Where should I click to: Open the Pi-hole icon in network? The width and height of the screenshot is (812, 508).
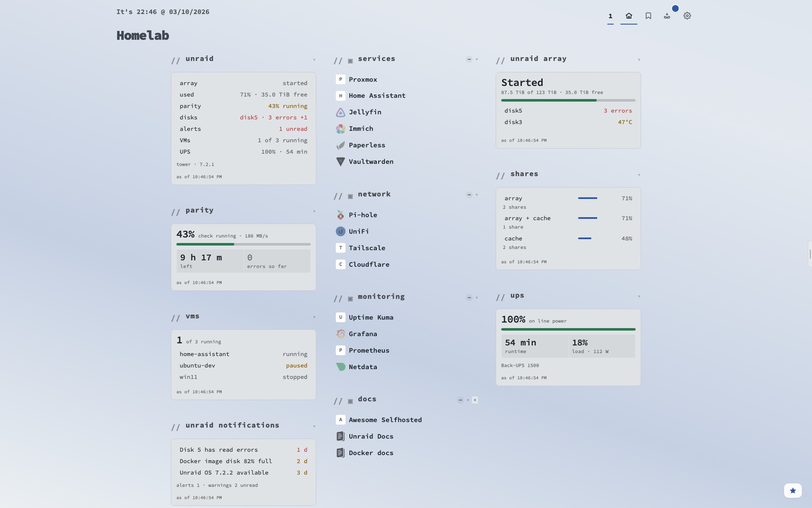(340, 215)
